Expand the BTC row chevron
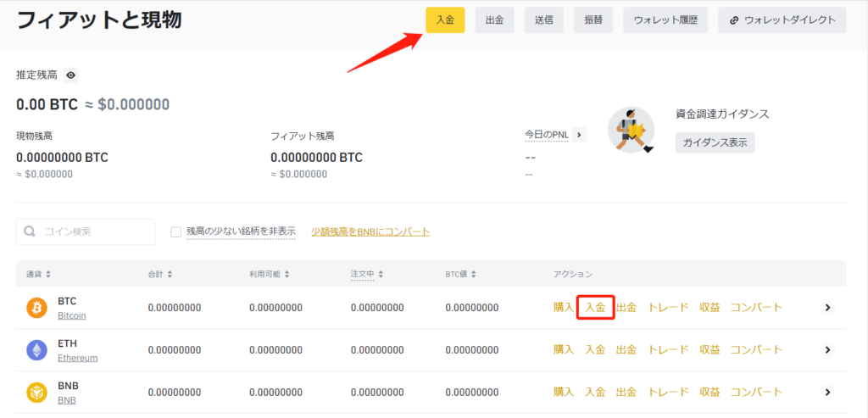 click(x=827, y=308)
